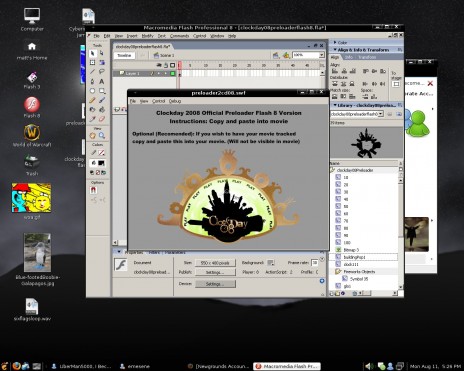464x371 pixels.
Task: Click the Frame rate input field
Action: tap(314, 263)
